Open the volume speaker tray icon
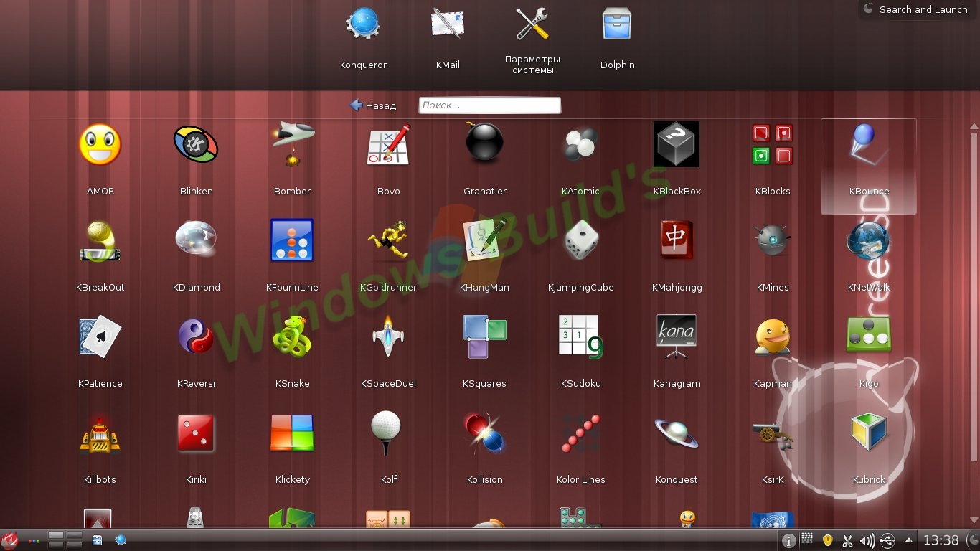The height and width of the screenshot is (551, 980). (x=867, y=541)
